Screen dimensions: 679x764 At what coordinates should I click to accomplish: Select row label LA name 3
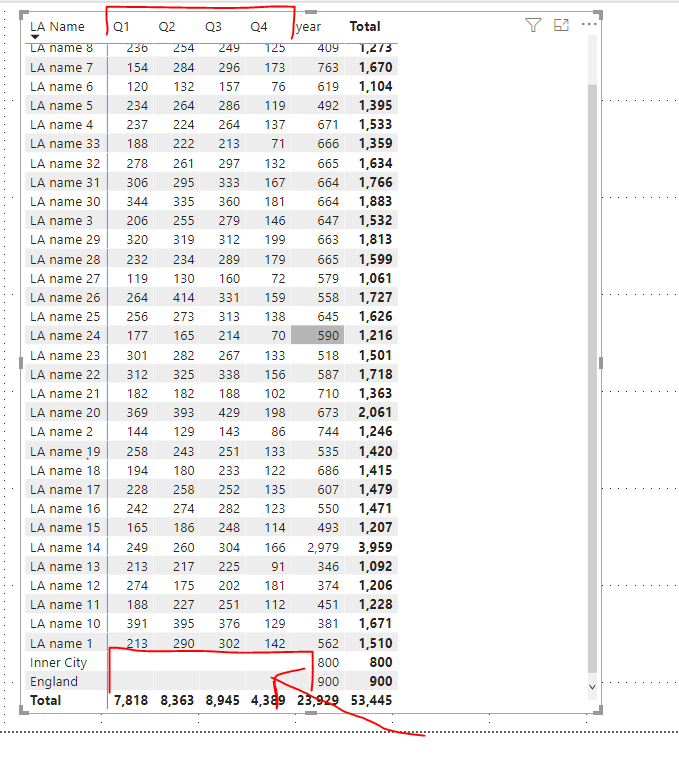tap(61, 220)
